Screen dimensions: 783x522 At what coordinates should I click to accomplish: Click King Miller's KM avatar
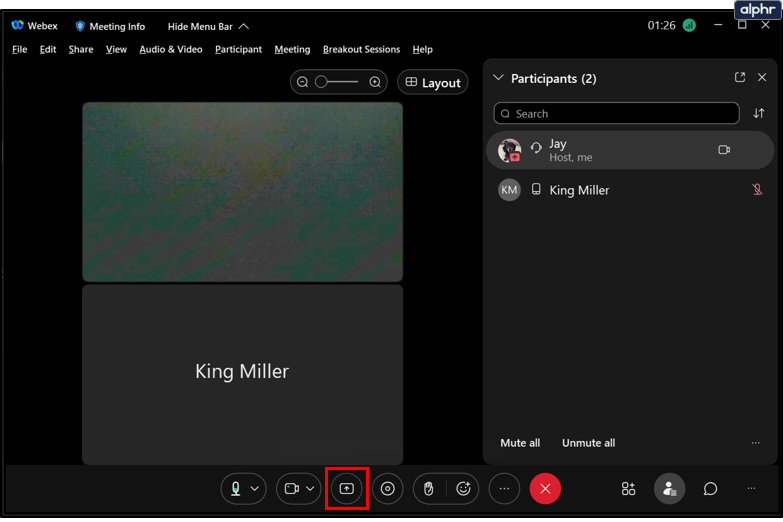509,190
